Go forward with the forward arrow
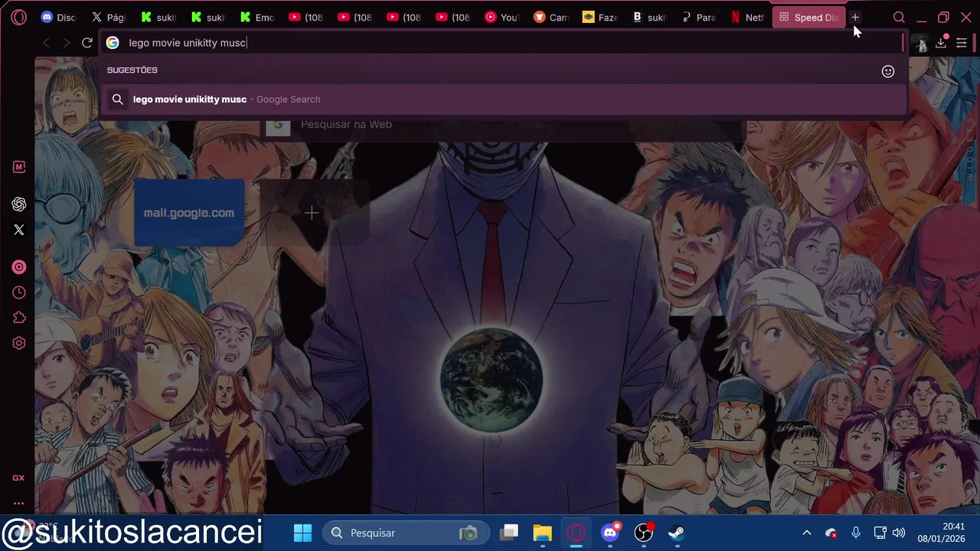This screenshot has height=551, width=980. tap(67, 43)
